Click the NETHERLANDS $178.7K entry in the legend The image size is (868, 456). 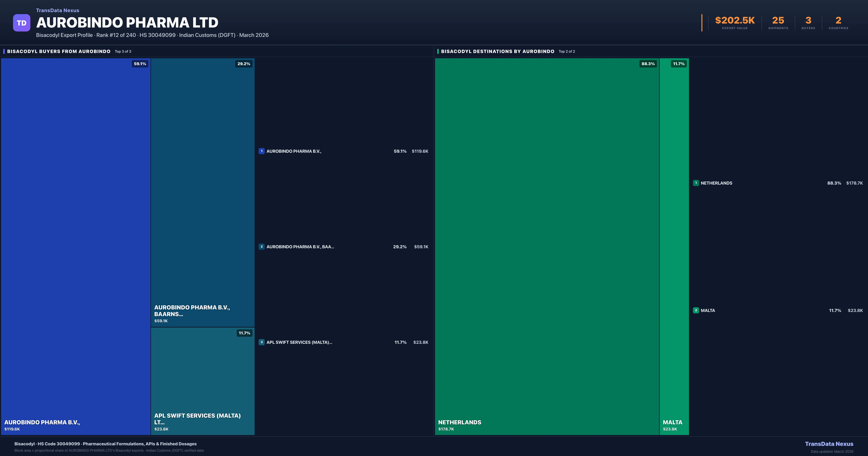775,183
